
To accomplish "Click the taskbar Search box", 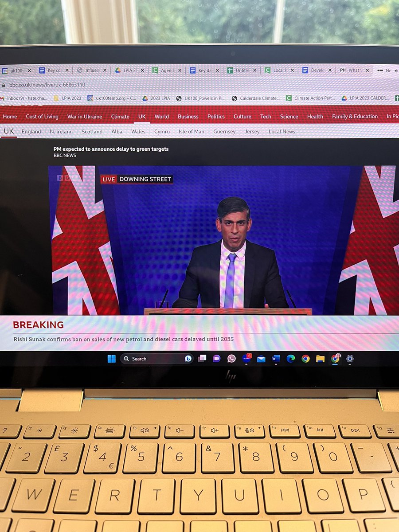I will tap(156, 359).
